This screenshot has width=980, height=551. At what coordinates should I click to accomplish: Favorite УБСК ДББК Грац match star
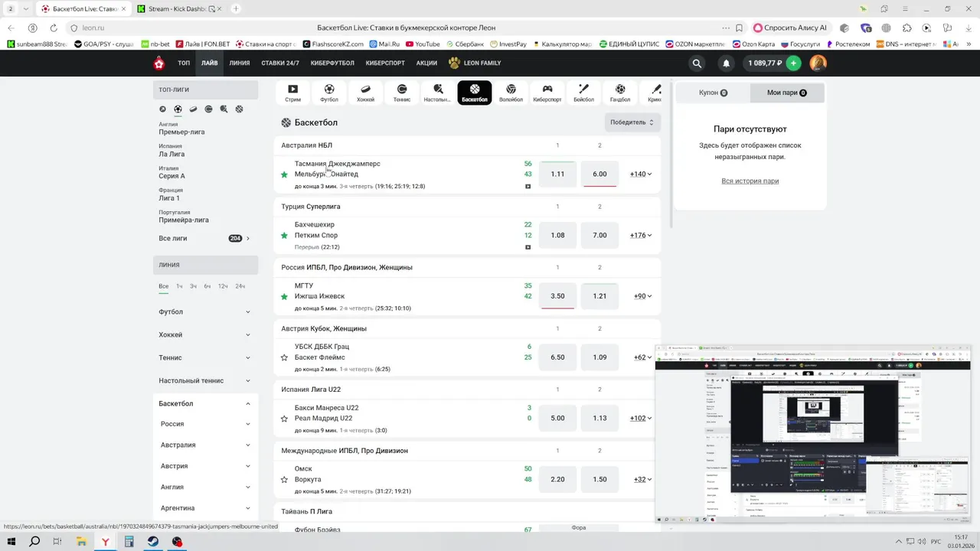coord(284,357)
